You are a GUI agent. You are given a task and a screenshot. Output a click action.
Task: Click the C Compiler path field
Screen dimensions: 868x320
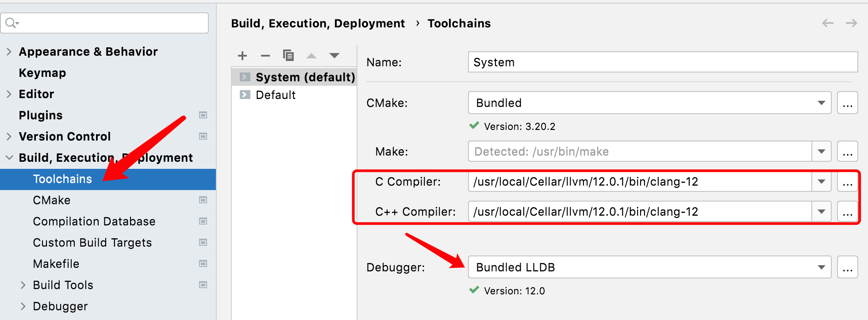tap(640, 182)
